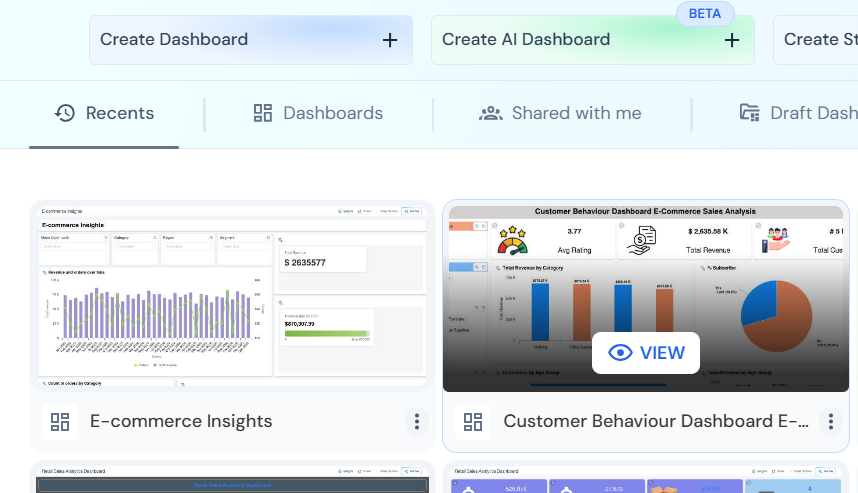The width and height of the screenshot is (858, 493).
Task: Click the Shared with me people icon
Action: click(491, 113)
